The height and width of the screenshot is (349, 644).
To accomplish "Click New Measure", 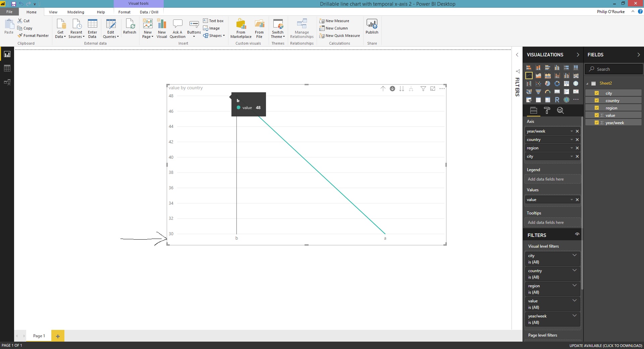I will pos(334,21).
